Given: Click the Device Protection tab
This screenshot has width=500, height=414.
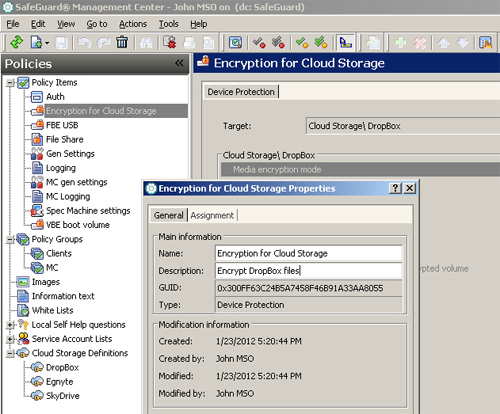Looking at the screenshot, I should [x=241, y=92].
